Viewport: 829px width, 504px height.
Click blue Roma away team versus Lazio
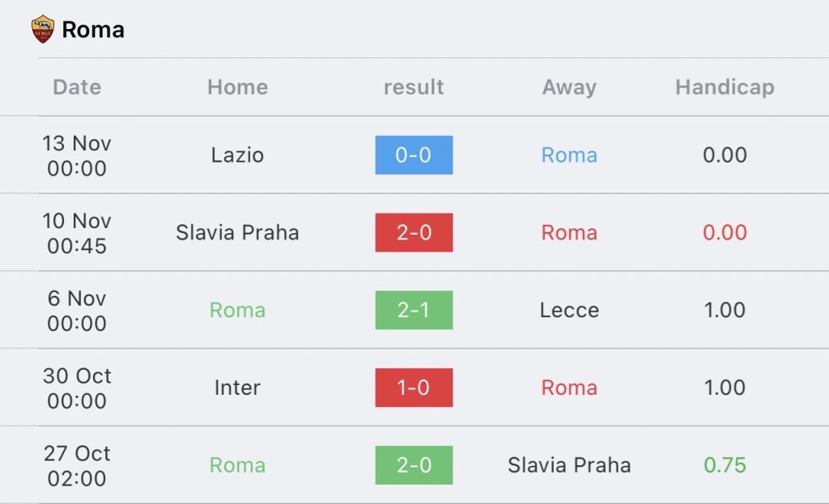pyautogui.click(x=569, y=155)
